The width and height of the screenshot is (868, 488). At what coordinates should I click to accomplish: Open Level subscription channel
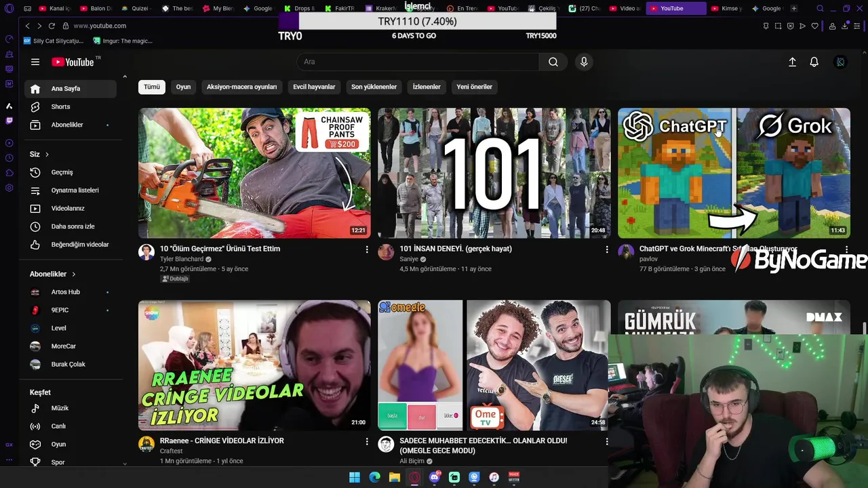(71, 328)
